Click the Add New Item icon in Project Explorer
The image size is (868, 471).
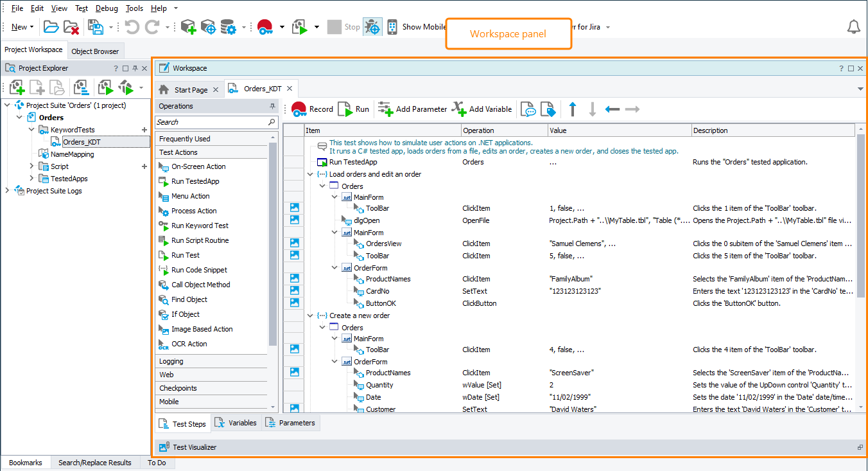pos(17,87)
